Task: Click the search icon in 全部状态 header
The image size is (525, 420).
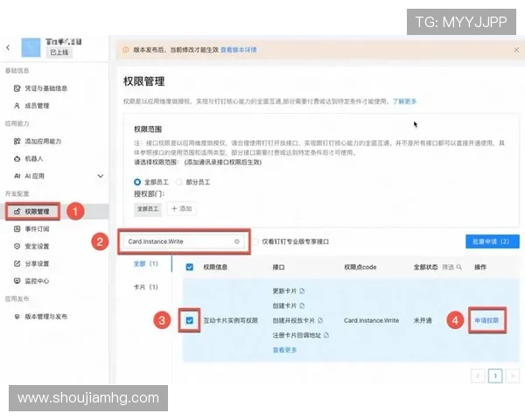Action: [x=459, y=267]
